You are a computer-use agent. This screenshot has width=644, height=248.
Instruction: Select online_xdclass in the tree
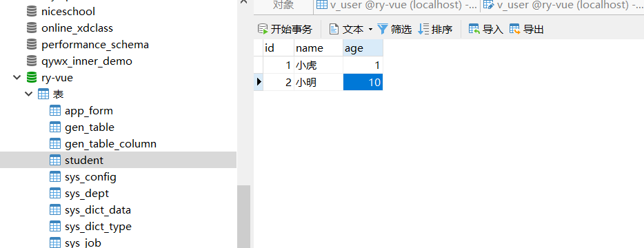pyautogui.click(x=77, y=28)
